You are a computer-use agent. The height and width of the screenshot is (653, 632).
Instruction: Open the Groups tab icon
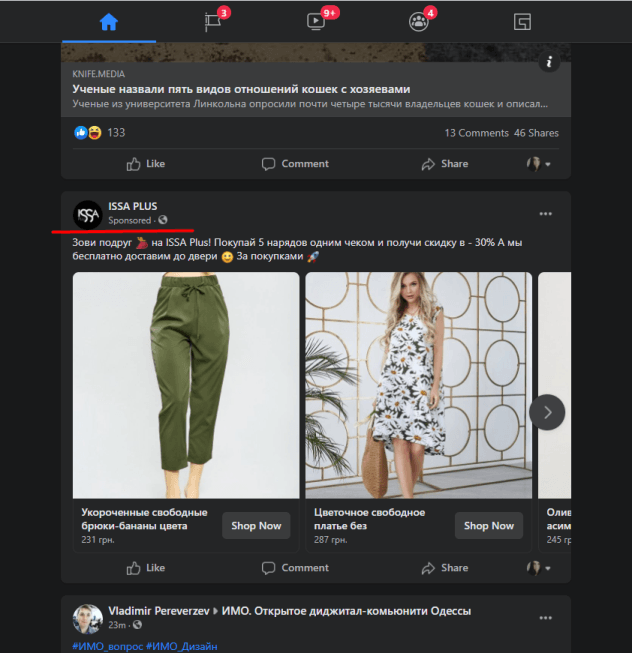418,21
